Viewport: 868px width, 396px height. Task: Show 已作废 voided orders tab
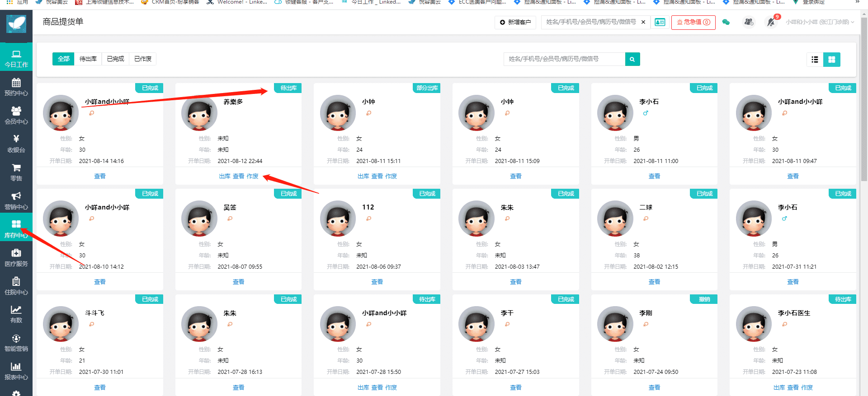(143, 59)
